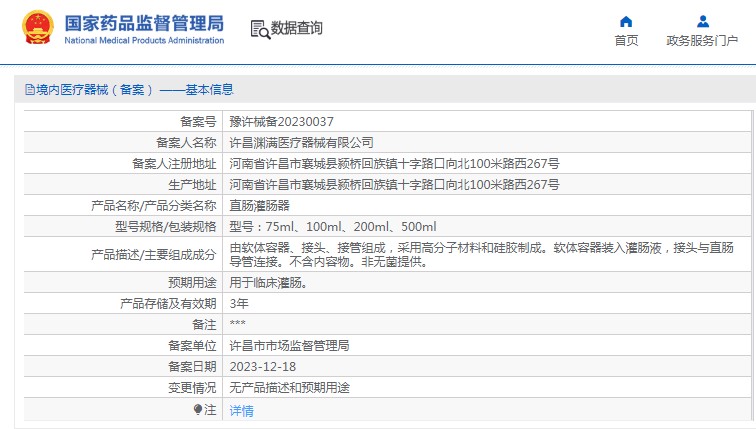Click the national emblem logo
The image size is (756, 429).
[38, 27]
